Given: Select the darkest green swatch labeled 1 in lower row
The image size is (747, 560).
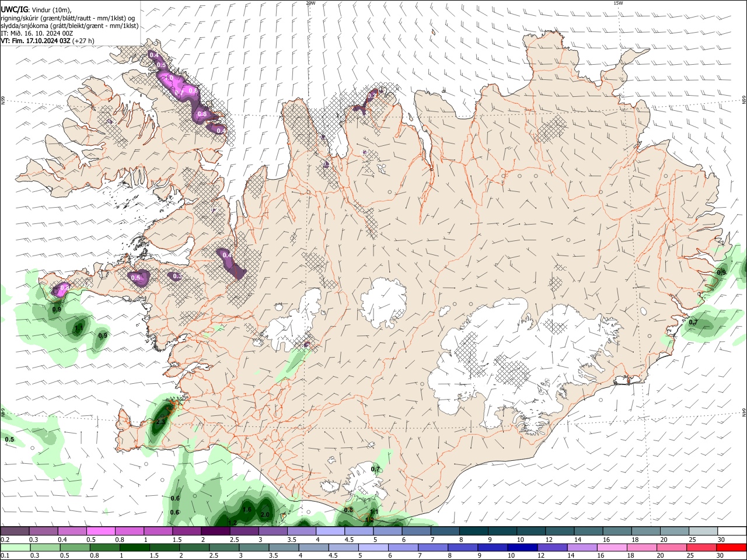Looking at the screenshot, I should pos(135,547).
